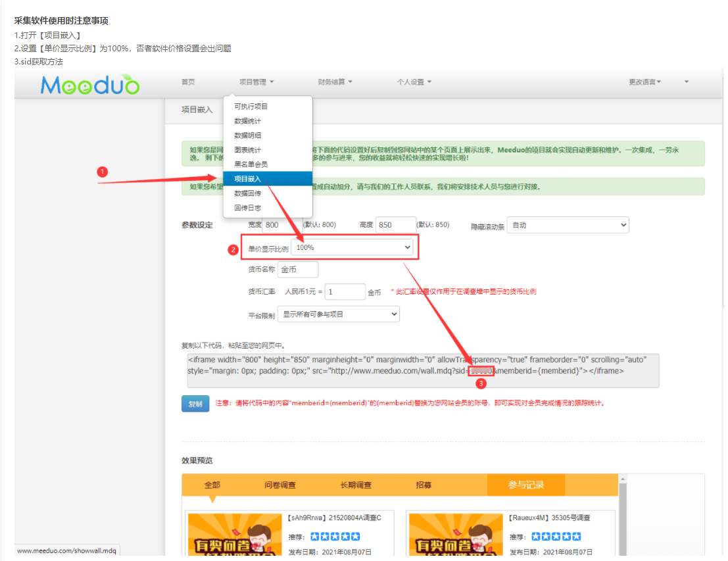Click the highlighted 项目嵌入 menu item
Viewport: 728px width, 561px height.
pyautogui.click(x=268, y=179)
